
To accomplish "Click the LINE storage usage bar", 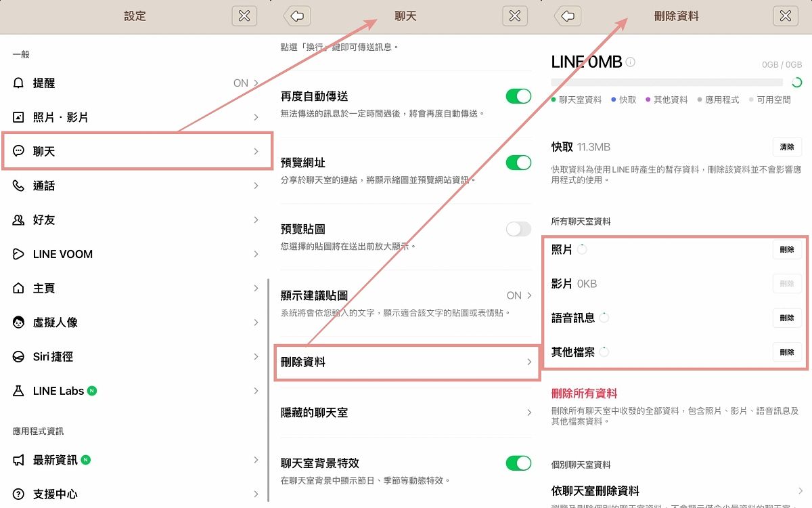I will 667,83.
